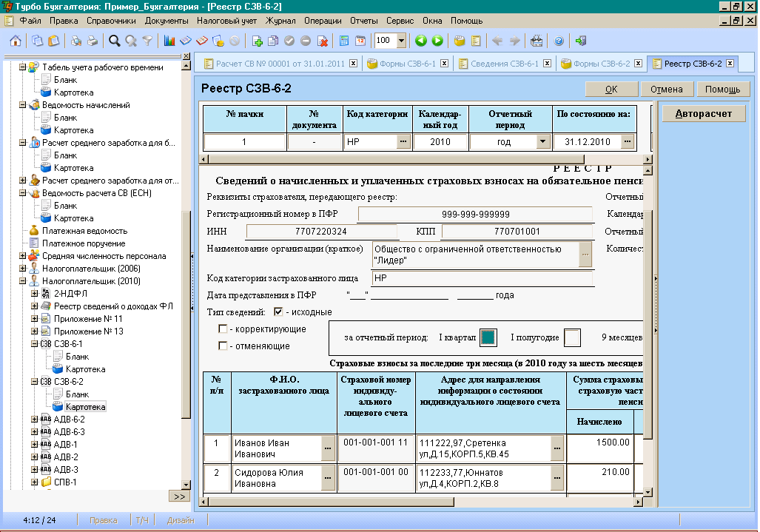Enable the 'отменяющие' checkbox

pyautogui.click(x=223, y=346)
